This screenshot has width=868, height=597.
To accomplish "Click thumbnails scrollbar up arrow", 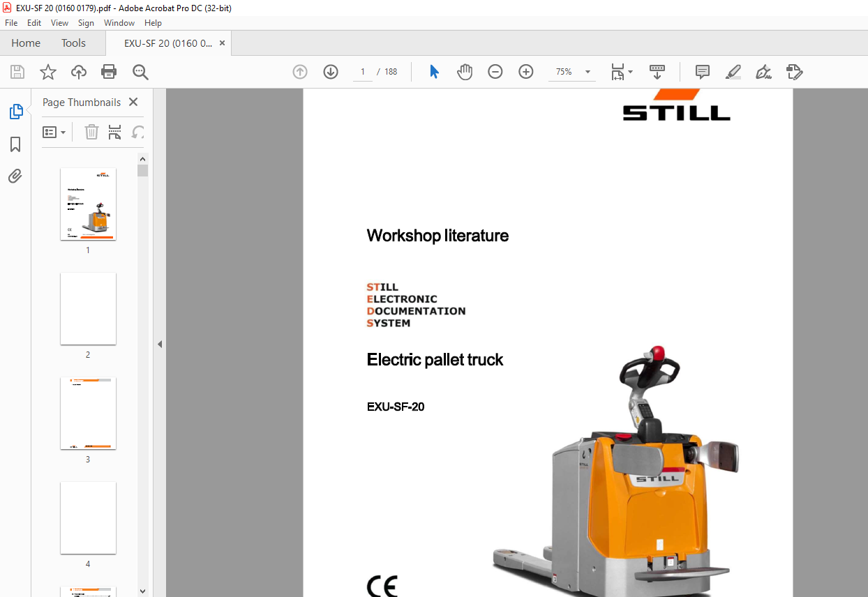I will tap(142, 159).
